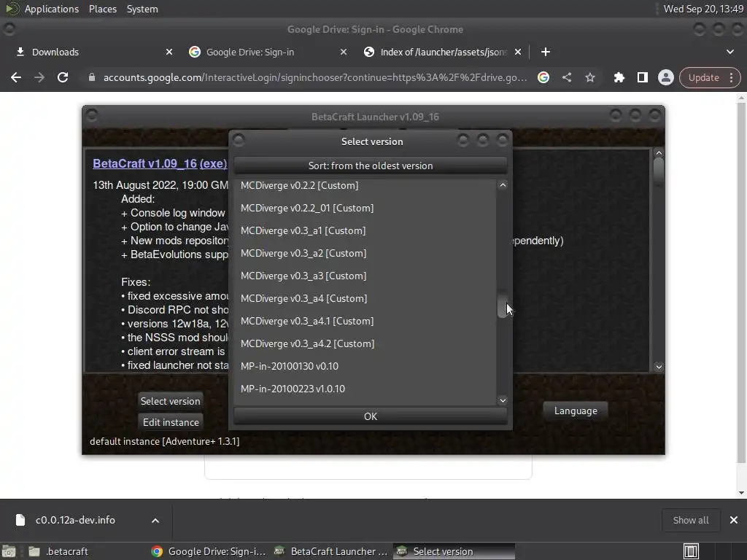
Task: Open the show desktop icon in the bottom panel
Action: click(x=9, y=551)
